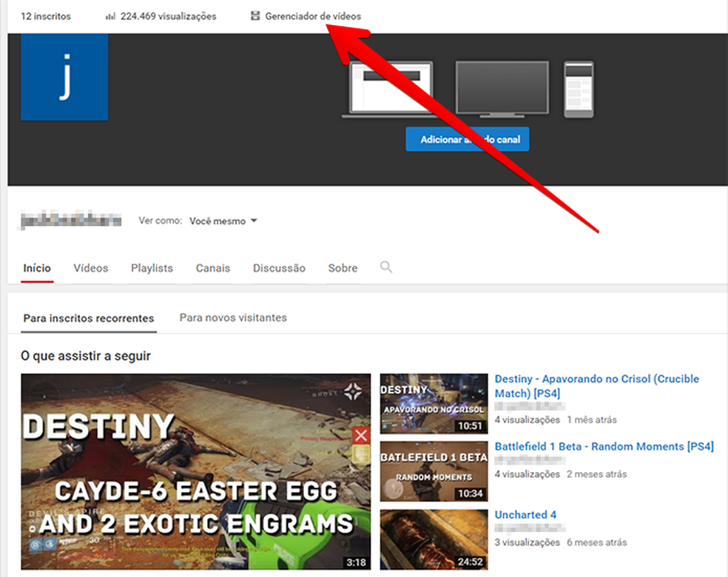This screenshot has width=728, height=577.
Task: Switch to the Playlists tab
Action: point(151,269)
